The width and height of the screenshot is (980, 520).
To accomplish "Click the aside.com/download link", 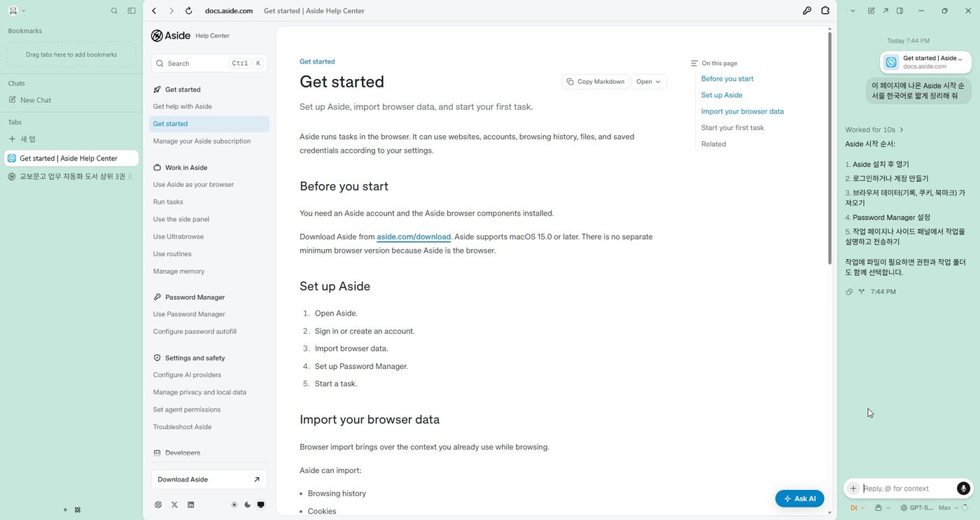I will [414, 237].
